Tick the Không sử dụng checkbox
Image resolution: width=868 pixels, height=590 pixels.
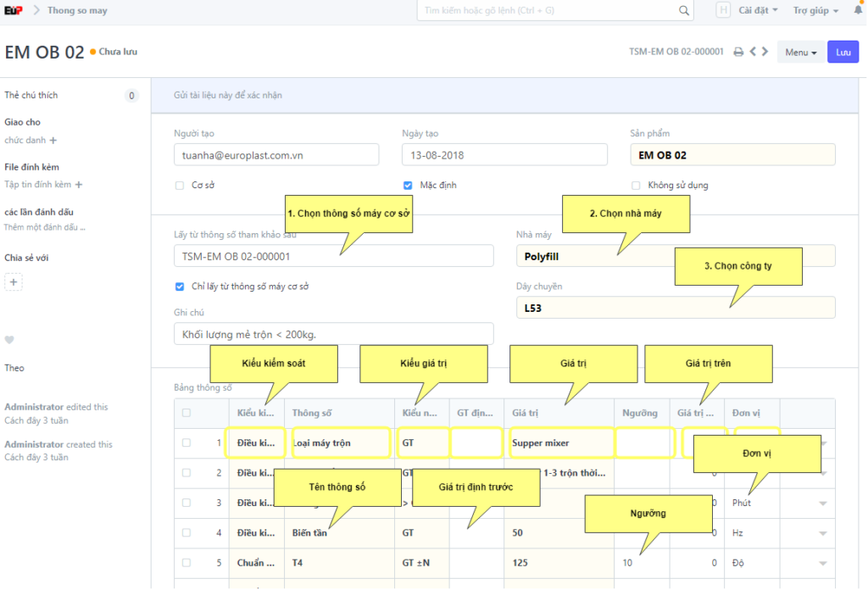tap(636, 185)
